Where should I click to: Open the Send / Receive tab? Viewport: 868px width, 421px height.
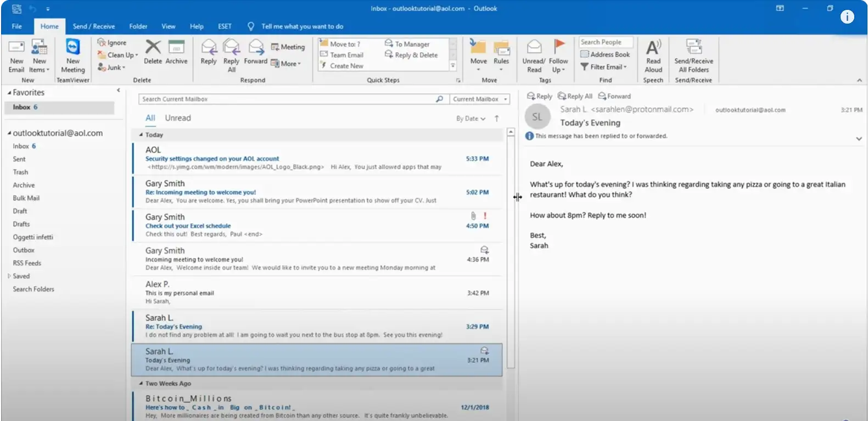94,26
